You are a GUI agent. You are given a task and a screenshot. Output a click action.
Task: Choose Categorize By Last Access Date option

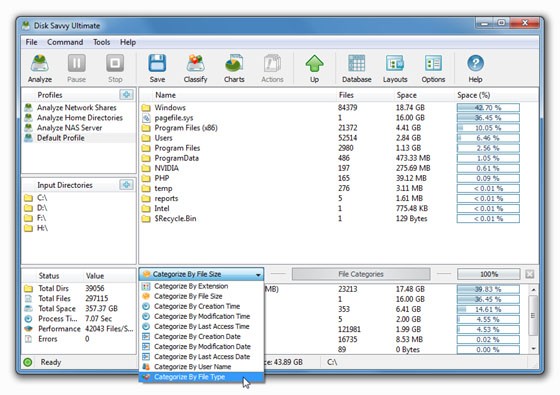click(x=201, y=356)
